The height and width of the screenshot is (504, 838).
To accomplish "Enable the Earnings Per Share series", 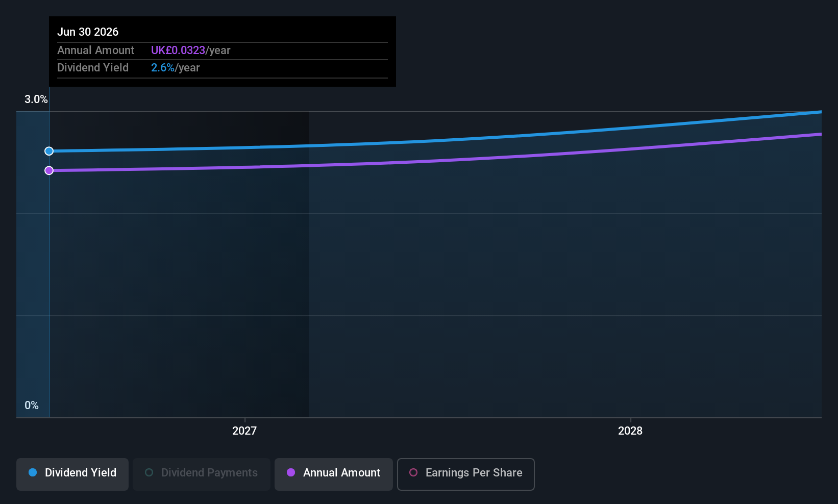I will pos(466,474).
